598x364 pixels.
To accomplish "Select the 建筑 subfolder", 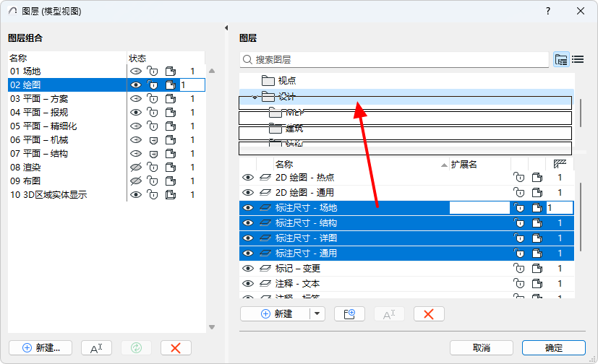I will (286, 129).
